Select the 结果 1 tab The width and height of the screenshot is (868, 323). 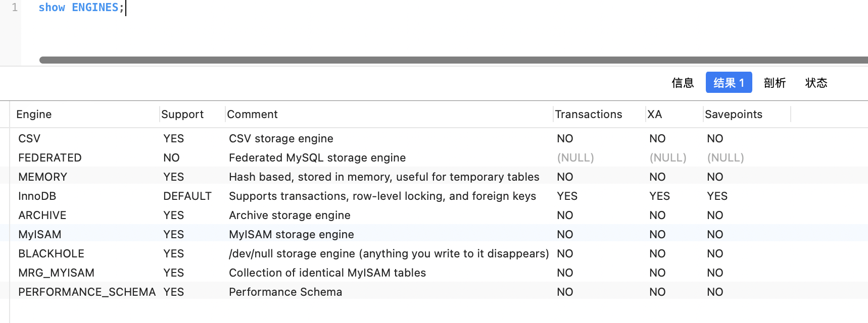click(729, 83)
